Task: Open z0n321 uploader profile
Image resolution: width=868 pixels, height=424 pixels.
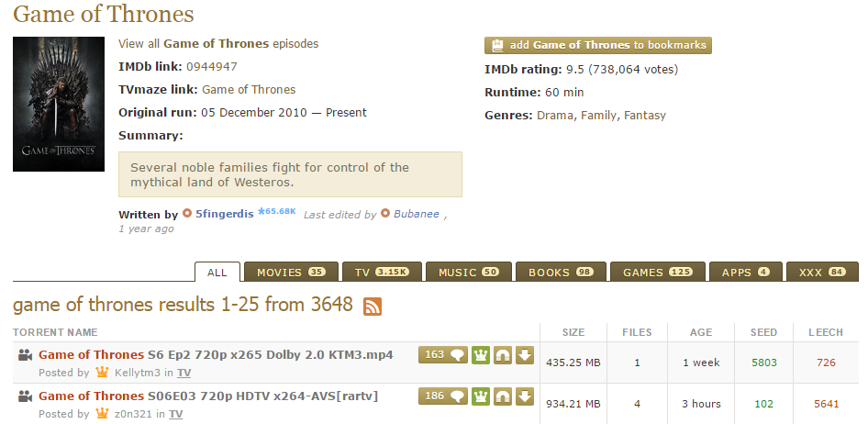Action: 133,414
